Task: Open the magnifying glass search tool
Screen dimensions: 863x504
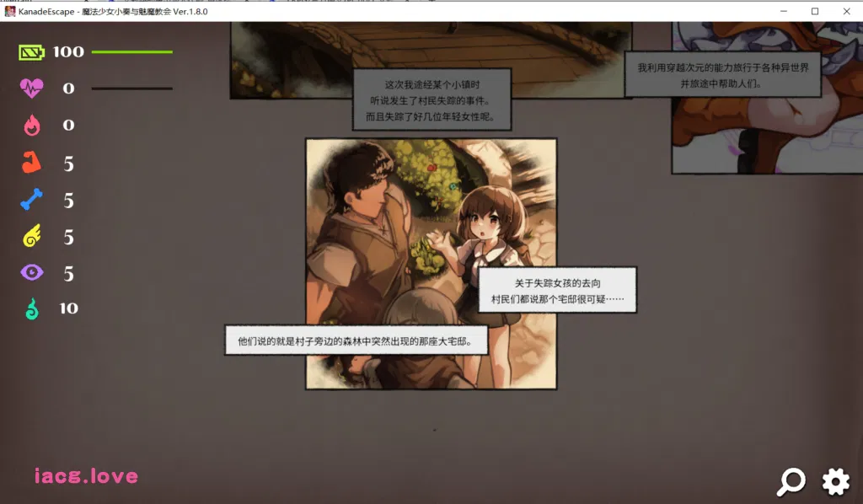Action: (791, 482)
